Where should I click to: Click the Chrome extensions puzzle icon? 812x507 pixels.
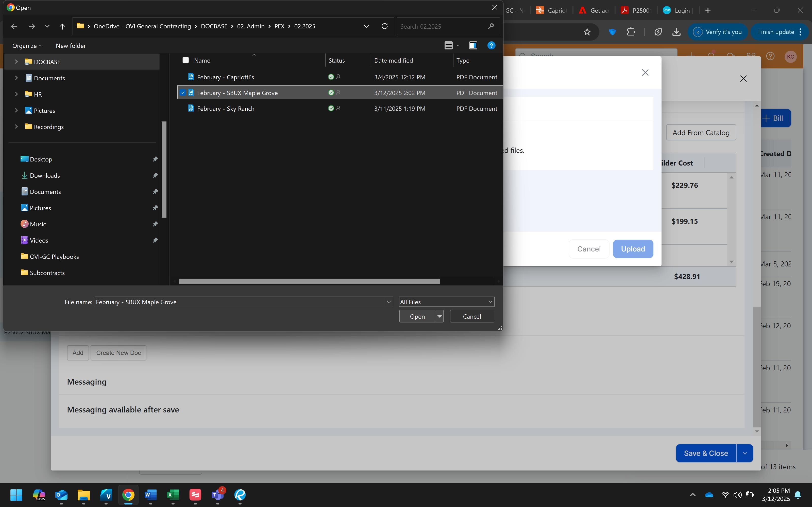tap(631, 32)
